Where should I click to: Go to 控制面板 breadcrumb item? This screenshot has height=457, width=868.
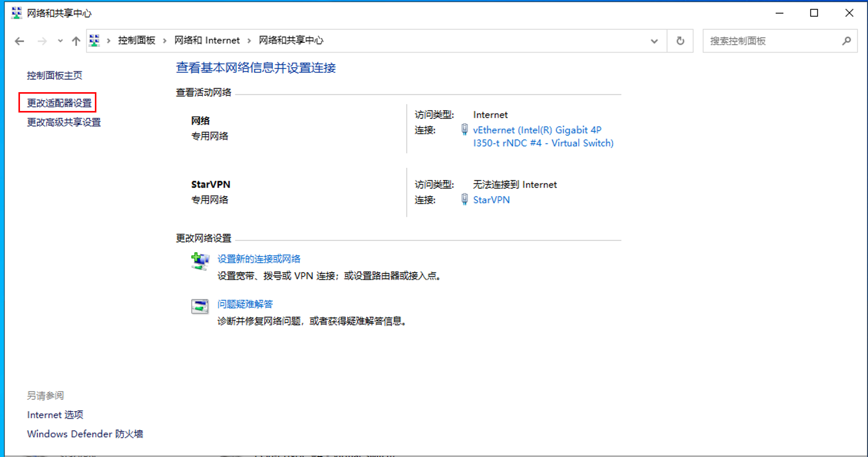click(137, 40)
